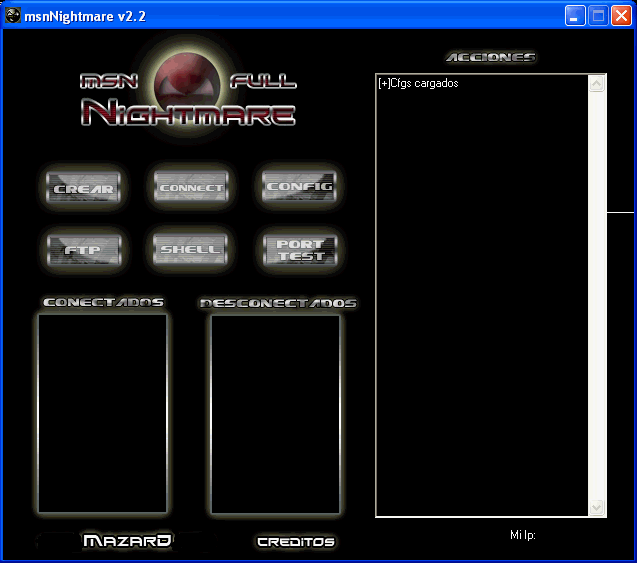Open the CONFIG settings button
Screen dimensions: 637x563
click(298, 187)
